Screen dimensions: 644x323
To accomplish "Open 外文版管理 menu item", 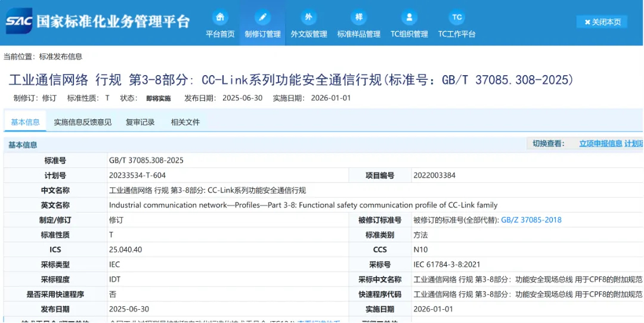I will click(x=309, y=35).
